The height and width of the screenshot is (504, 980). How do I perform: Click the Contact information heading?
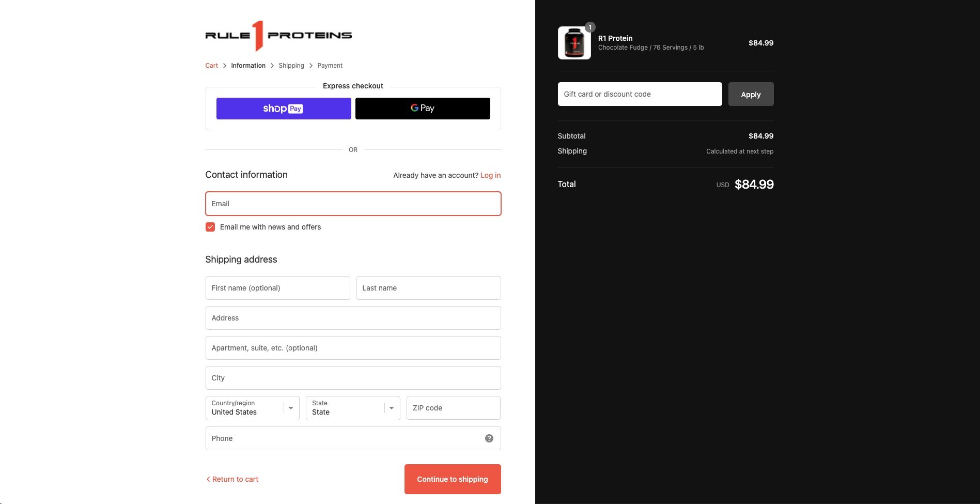point(246,175)
